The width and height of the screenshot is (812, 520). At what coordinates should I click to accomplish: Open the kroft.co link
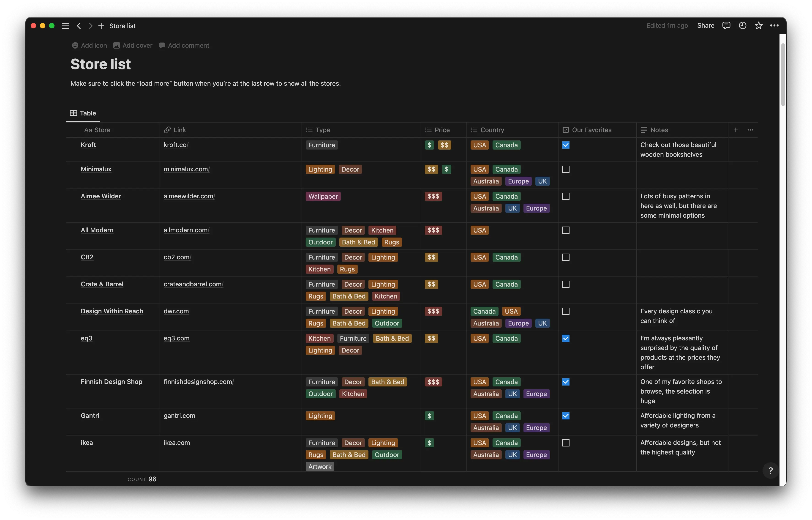(176, 145)
